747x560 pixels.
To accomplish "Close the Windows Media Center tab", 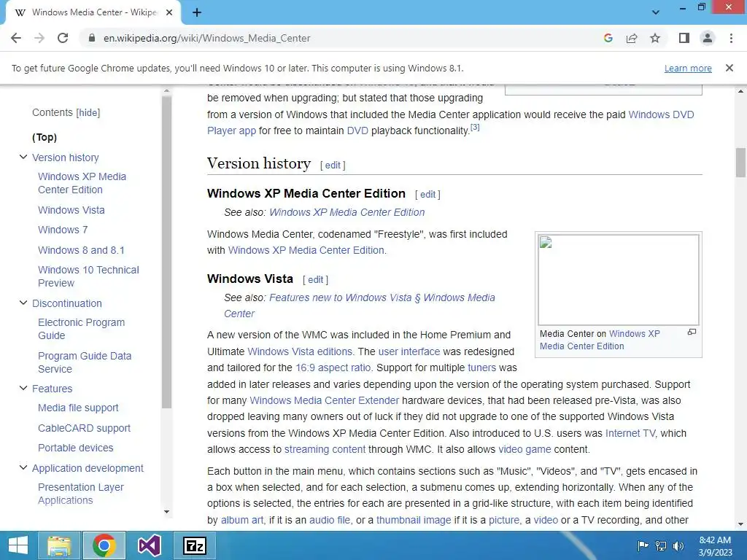I will (169, 12).
